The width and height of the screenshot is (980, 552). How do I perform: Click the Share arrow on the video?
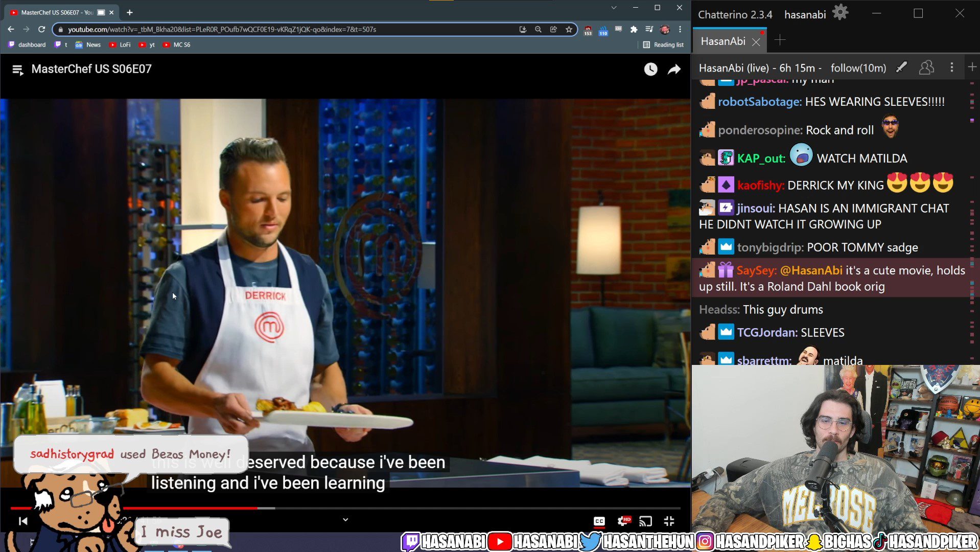click(x=674, y=69)
